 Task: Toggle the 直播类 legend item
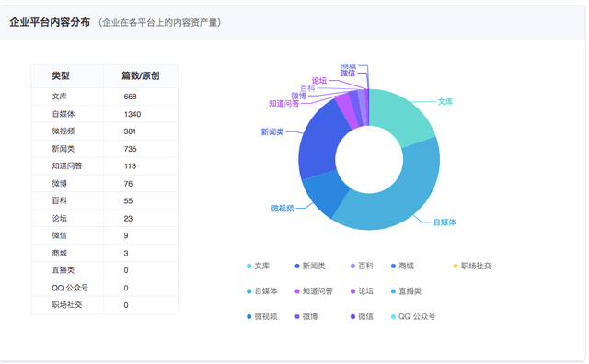coord(406,291)
